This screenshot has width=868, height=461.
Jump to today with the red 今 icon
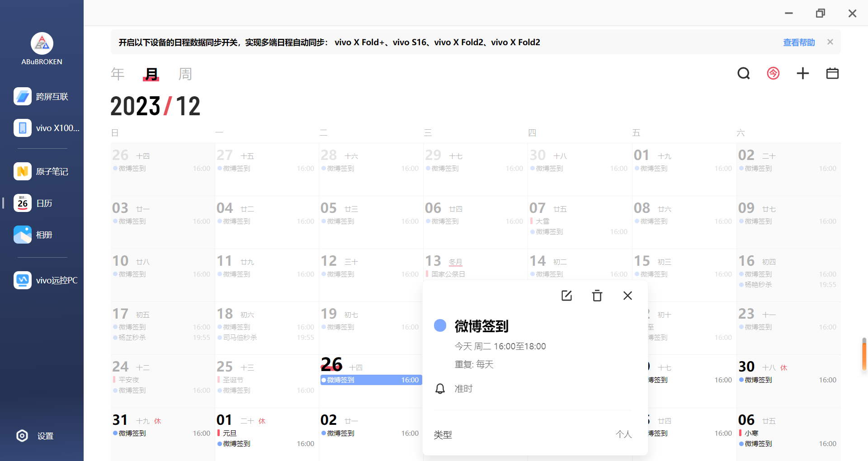773,73
